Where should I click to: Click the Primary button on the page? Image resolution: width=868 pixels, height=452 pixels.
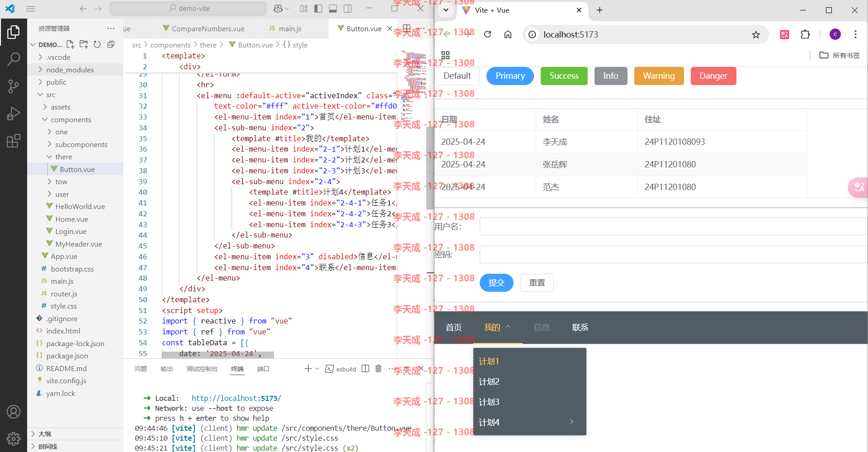510,76
